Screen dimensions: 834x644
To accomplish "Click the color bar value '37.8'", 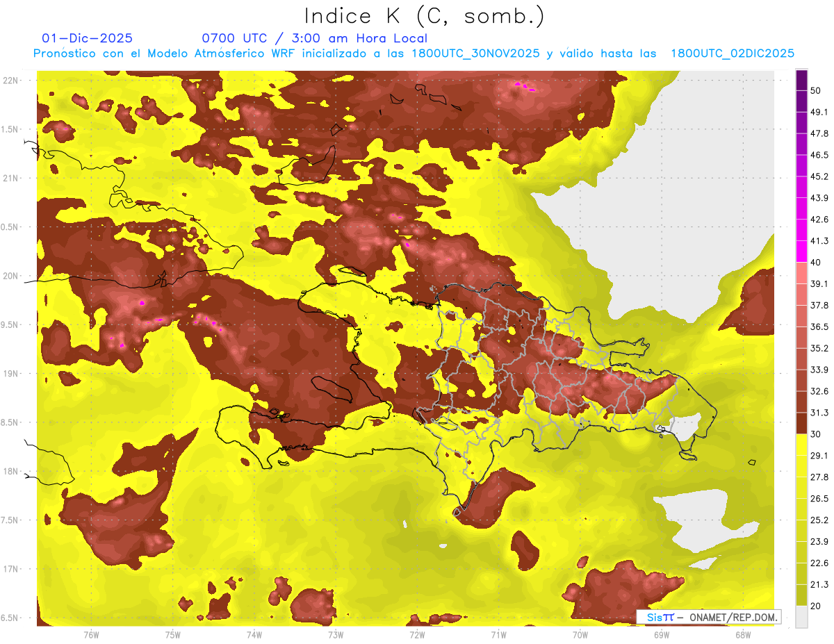I will pyautogui.click(x=819, y=305).
